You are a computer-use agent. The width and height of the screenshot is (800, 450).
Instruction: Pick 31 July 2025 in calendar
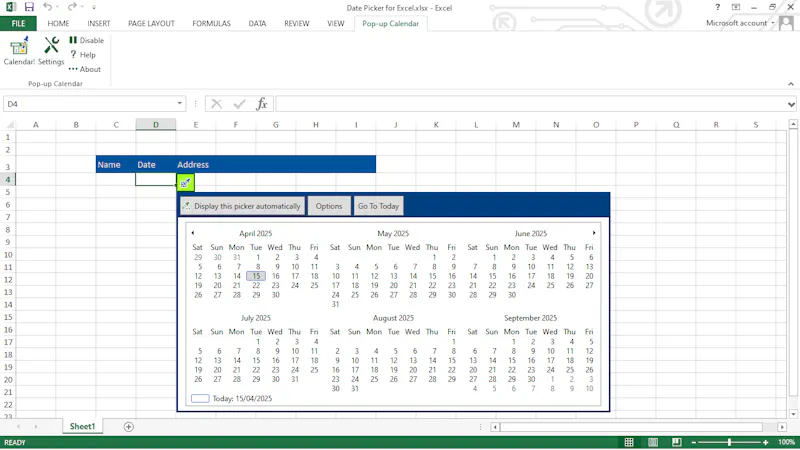(295, 379)
